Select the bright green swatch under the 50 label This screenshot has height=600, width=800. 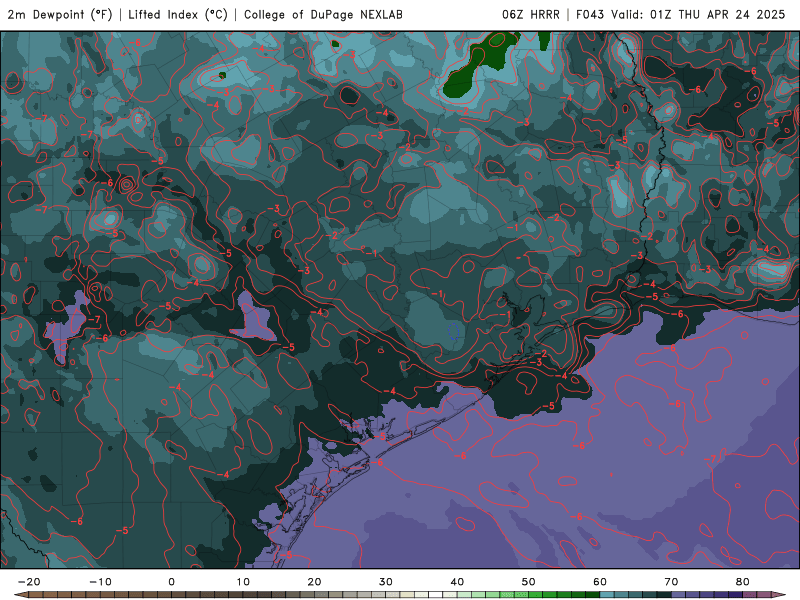pos(536,594)
